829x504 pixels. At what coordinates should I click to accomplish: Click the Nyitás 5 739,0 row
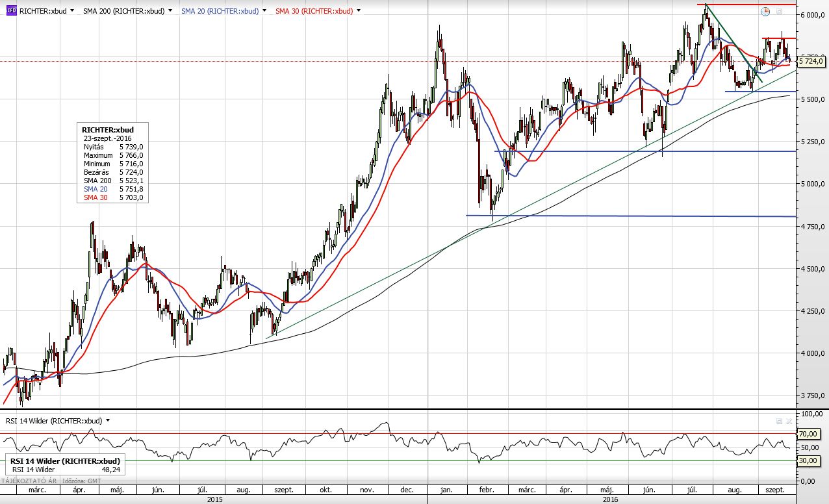click(113, 147)
